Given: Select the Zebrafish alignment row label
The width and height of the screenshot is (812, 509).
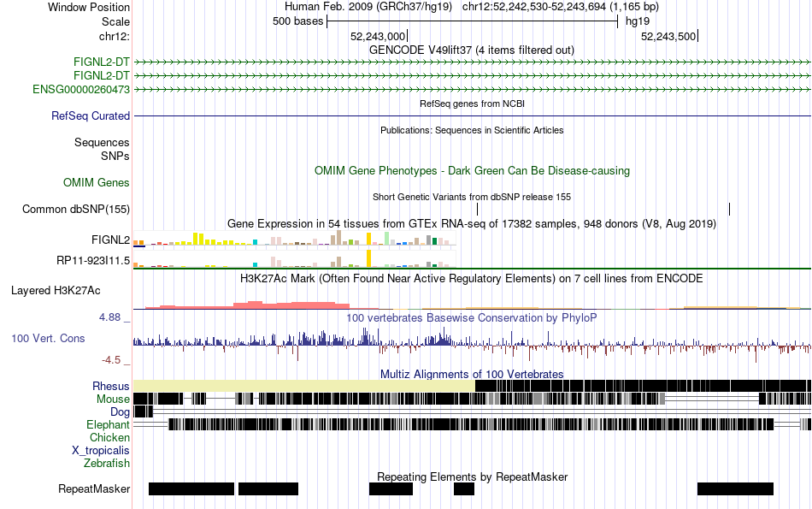Looking at the screenshot, I should tap(107, 463).
